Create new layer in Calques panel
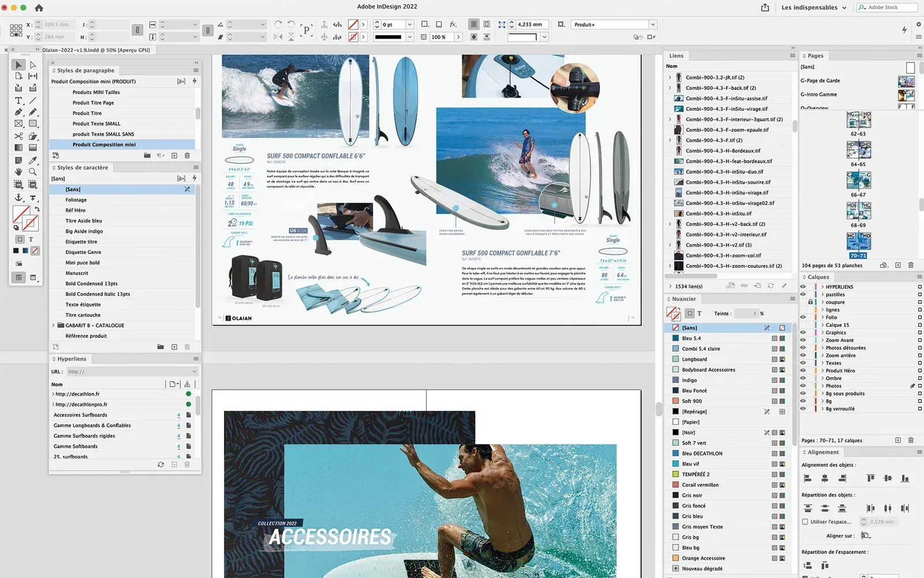Image resolution: width=924 pixels, height=578 pixels. point(898,440)
